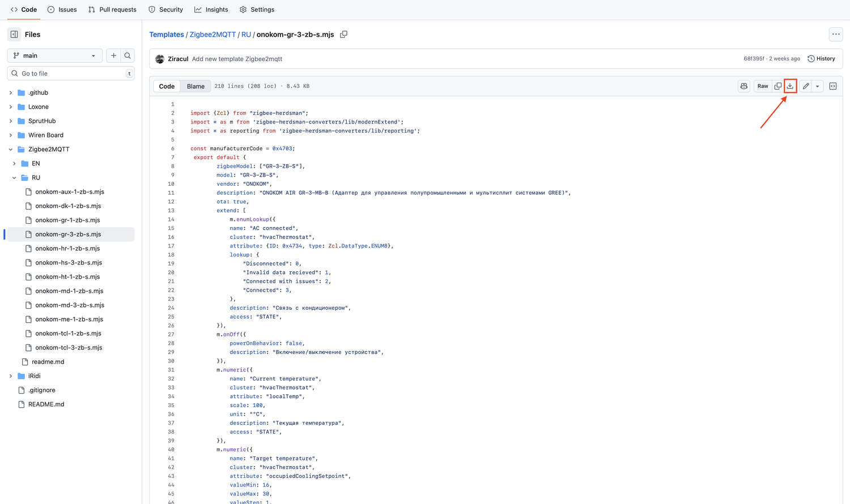Open the SprutHub folder
This screenshot has height=504, width=850.
click(x=42, y=121)
